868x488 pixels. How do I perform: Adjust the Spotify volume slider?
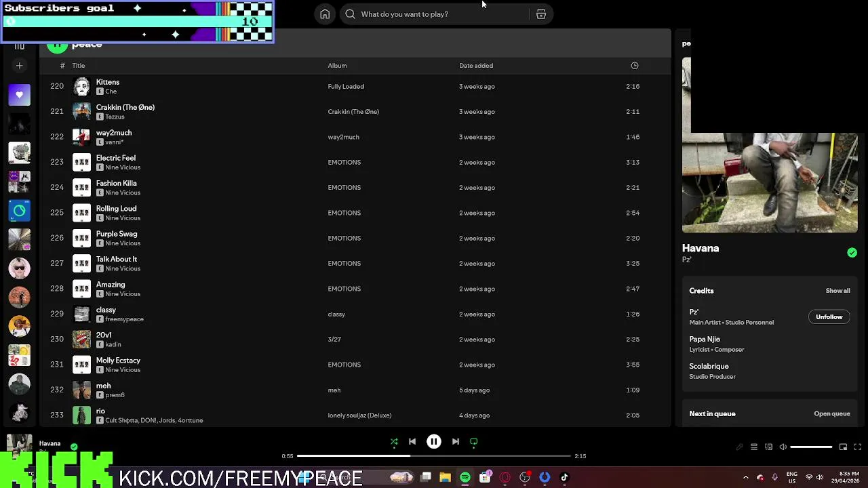coord(811,447)
